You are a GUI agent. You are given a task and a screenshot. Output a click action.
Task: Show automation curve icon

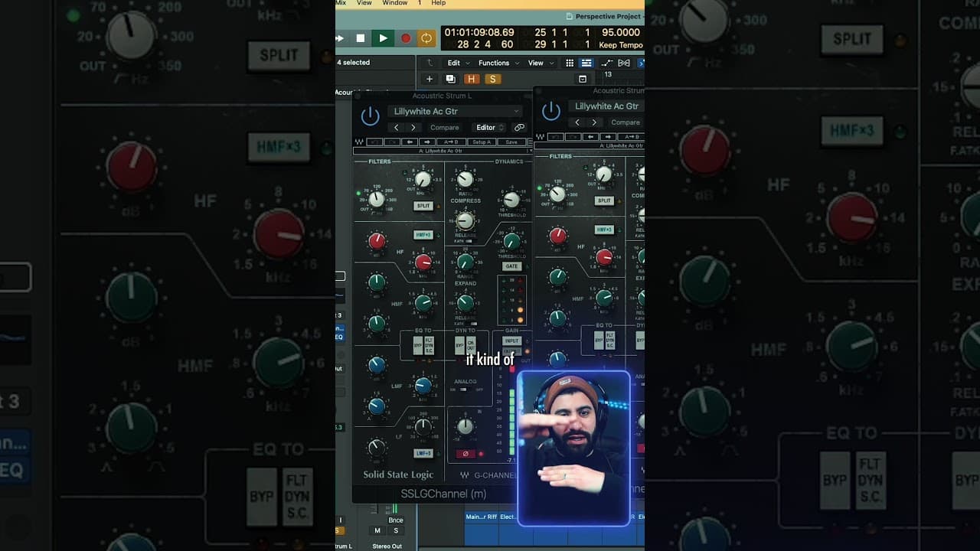coord(606,63)
